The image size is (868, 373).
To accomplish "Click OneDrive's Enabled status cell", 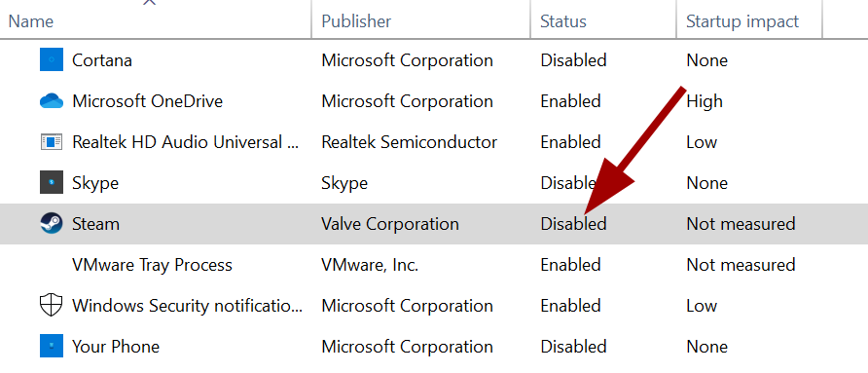I will pos(571,101).
